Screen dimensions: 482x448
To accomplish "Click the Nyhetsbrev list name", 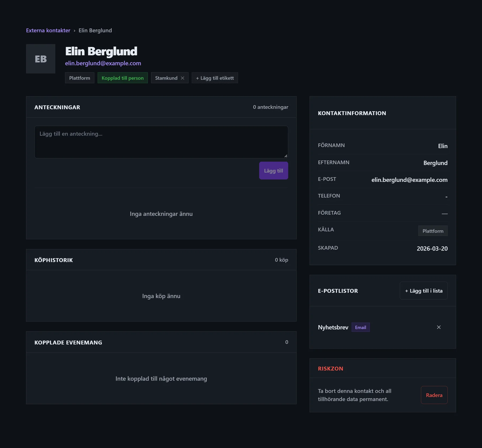I will [333, 327].
